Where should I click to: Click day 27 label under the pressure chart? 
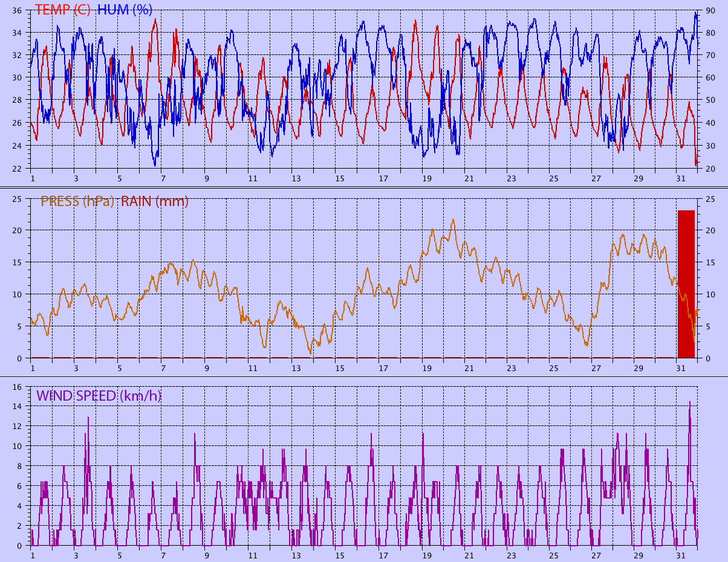point(597,369)
